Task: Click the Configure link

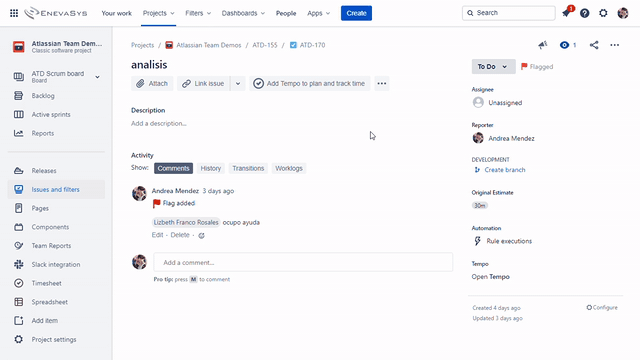Action: point(602,307)
